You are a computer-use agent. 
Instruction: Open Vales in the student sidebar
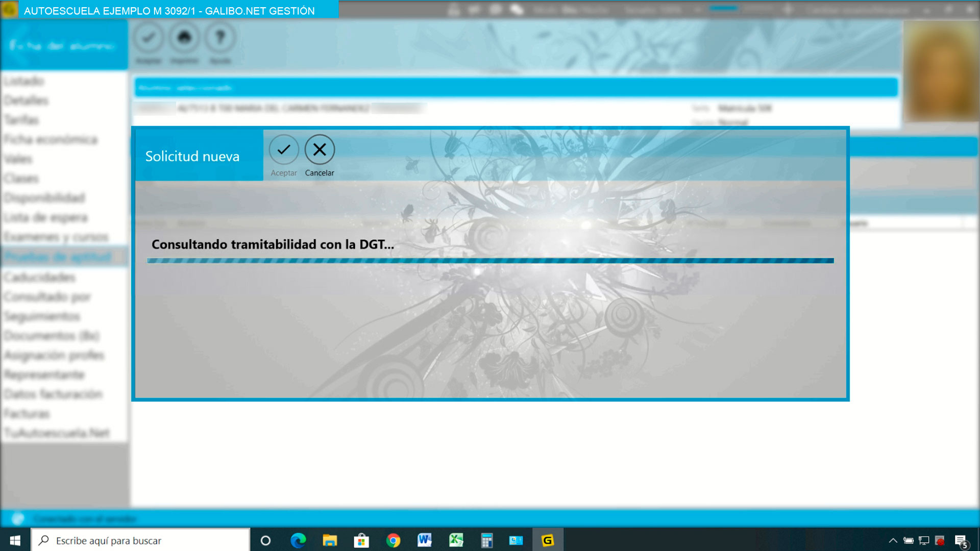click(18, 159)
